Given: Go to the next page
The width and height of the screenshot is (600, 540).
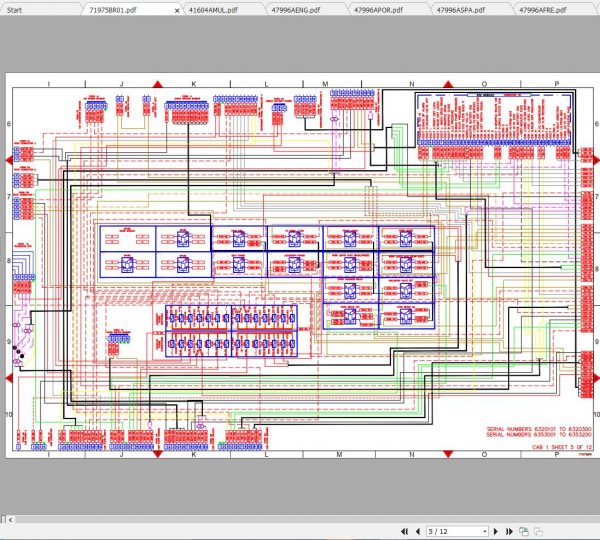Looking at the screenshot, I should (x=496, y=530).
